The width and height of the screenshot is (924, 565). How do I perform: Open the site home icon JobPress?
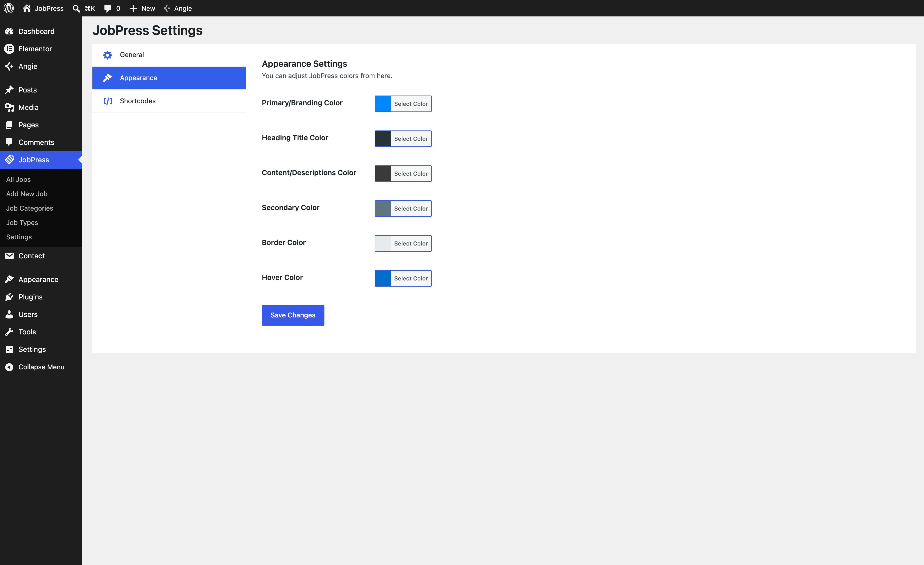27,8
